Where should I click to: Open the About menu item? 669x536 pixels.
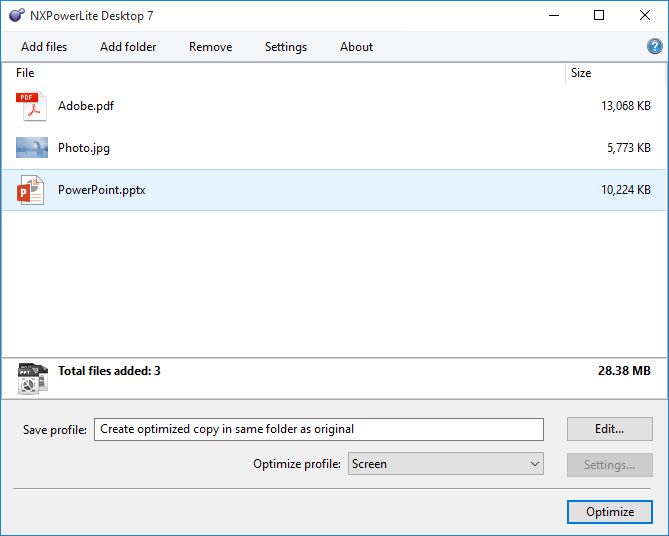coord(356,47)
